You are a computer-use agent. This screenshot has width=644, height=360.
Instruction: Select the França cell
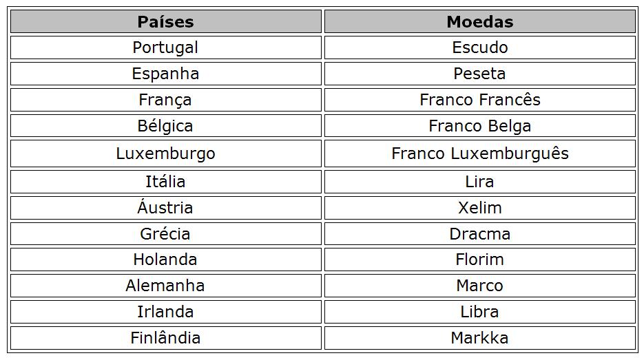165,100
